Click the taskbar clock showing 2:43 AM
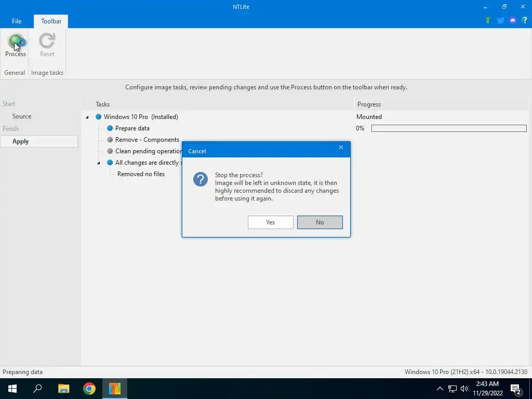Viewport: 532px width, 399px height. [x=487, y=389]
